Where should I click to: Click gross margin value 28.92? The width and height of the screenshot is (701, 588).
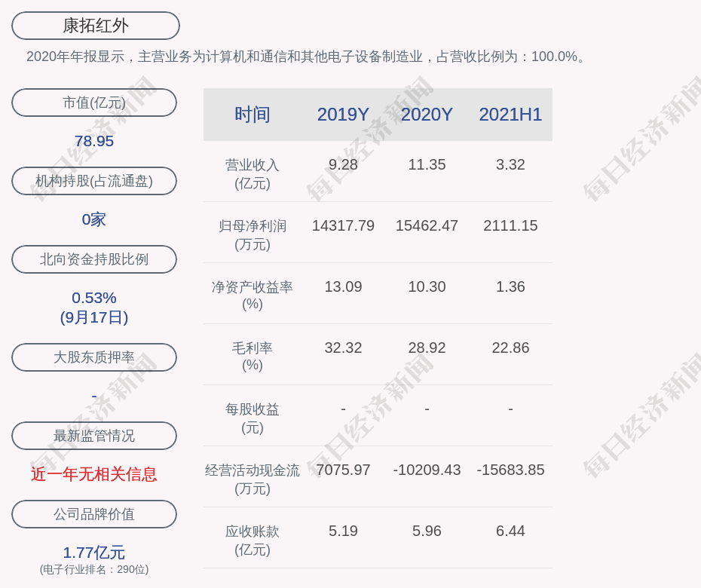[x=427, y=348]
